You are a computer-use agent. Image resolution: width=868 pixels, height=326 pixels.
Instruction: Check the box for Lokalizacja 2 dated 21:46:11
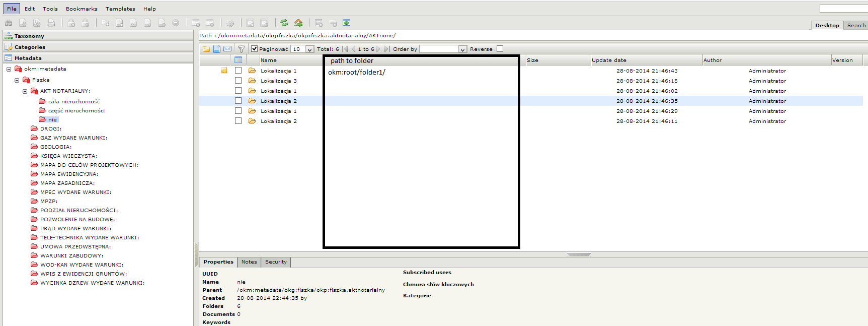[238, 121]
